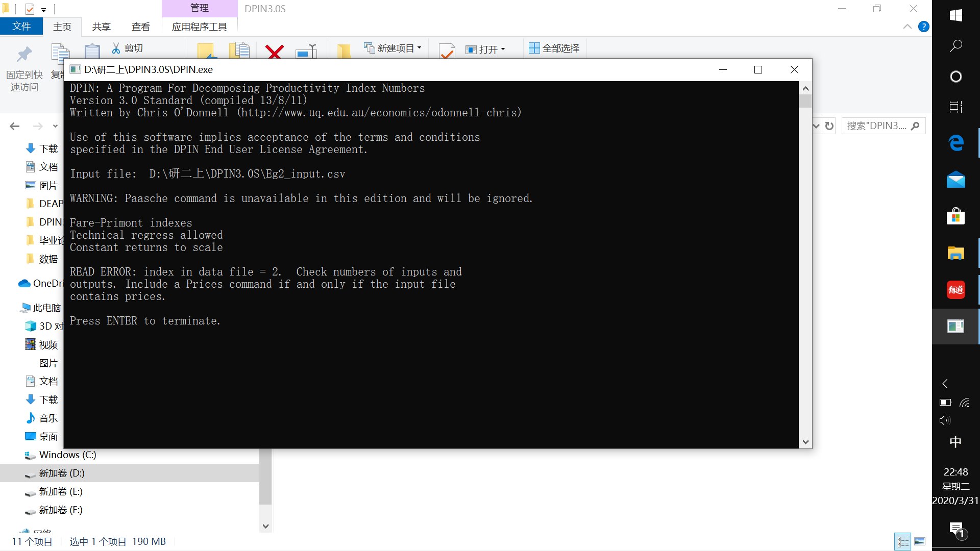
Task: Open the Mail app on the taskbar
Action: pos(956,180)
